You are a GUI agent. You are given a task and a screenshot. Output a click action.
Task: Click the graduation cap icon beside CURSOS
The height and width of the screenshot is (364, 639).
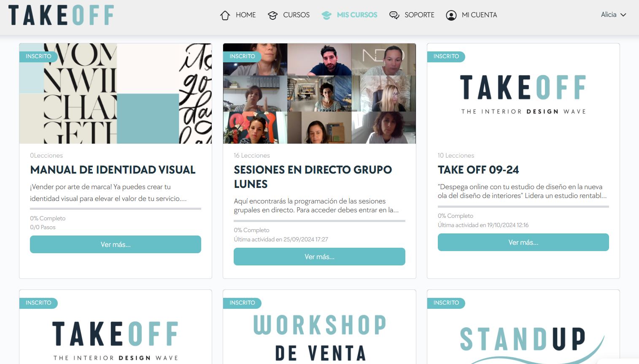(x=272, y=16)
